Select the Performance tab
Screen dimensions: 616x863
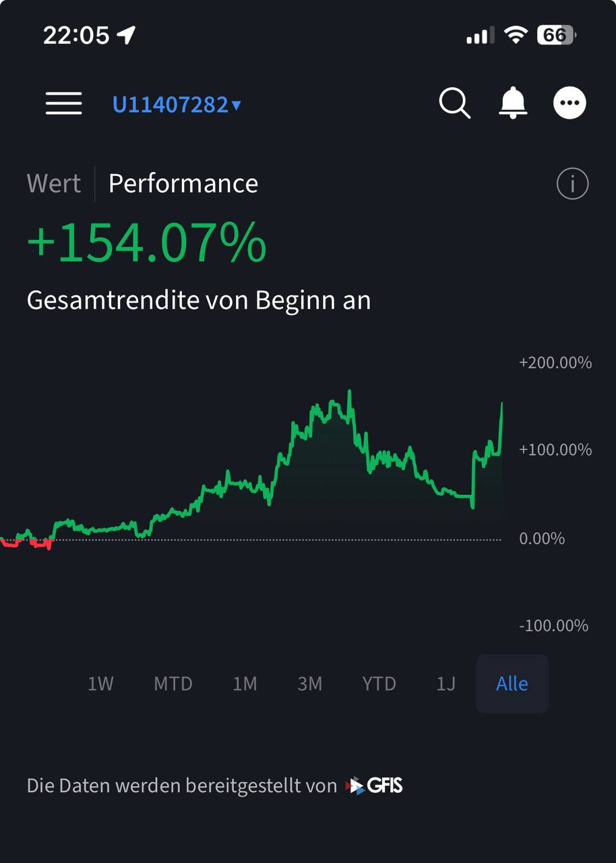tap(183, 183)
